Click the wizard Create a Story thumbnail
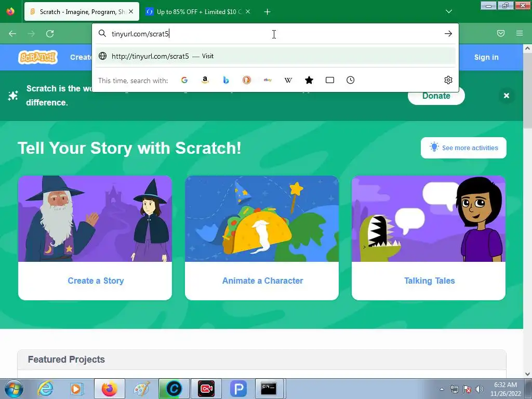The image size is (532, 399). pyautogui.click(x=95, y=219)
